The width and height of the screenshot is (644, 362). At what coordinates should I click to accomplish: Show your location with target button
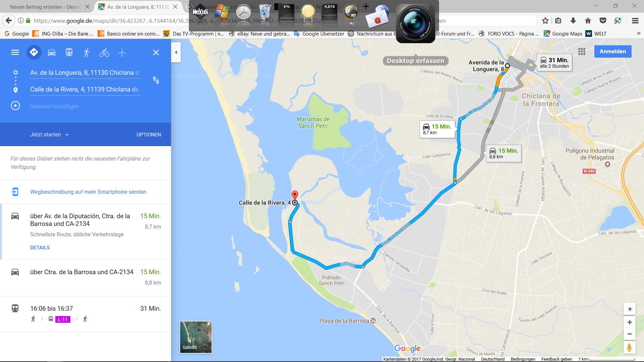630,309
